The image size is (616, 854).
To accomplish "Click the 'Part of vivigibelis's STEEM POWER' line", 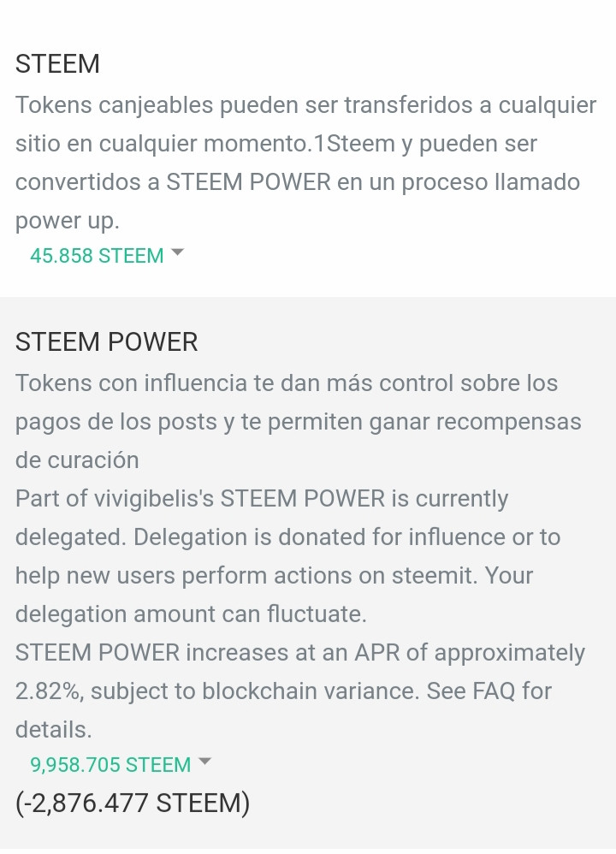I will coord(262,498).
